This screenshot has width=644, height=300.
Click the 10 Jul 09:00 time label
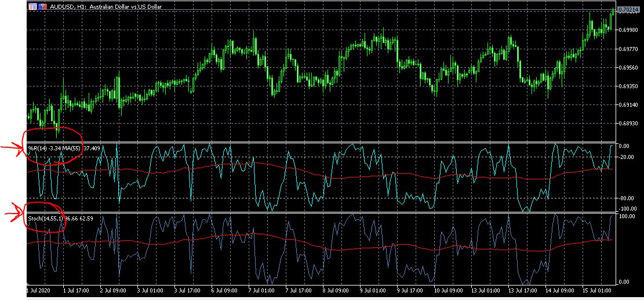448,291
